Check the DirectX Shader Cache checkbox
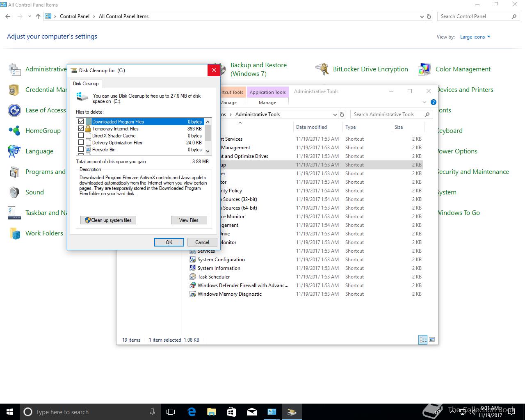This screenshot has height=420, width=525. point(81,135)
